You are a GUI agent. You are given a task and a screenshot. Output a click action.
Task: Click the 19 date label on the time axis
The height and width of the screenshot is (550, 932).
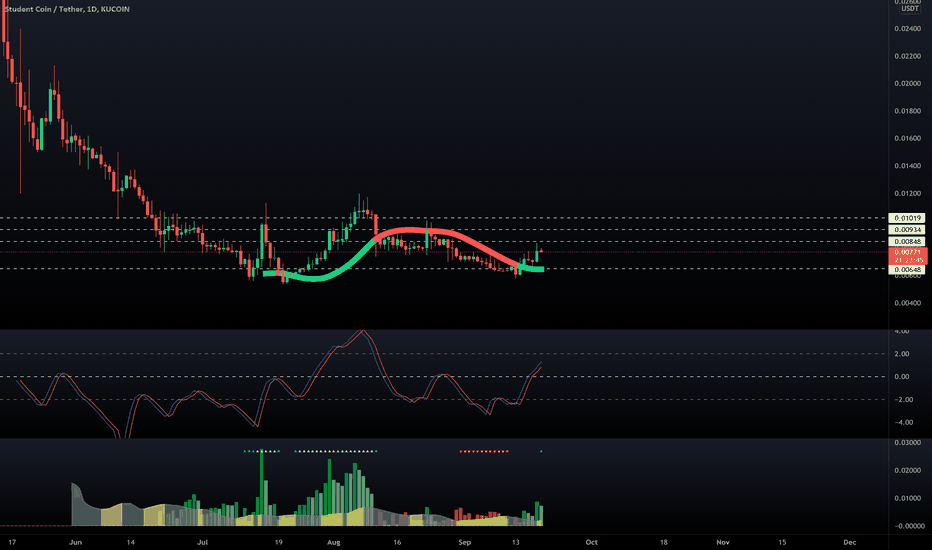tap(278, 542)
